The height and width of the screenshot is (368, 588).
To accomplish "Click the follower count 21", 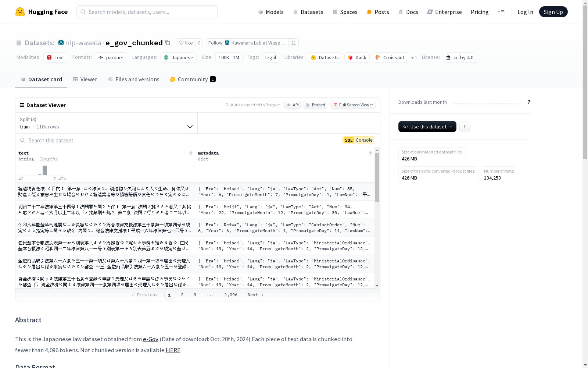I will tap(293, 43).
